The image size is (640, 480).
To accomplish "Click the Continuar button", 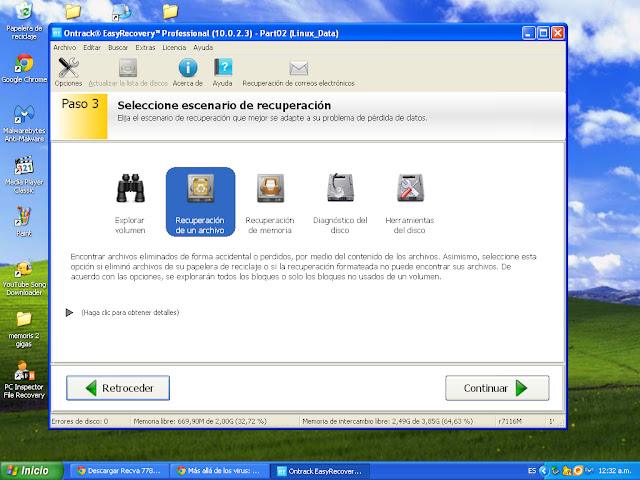I will click(x=497, y=388).
